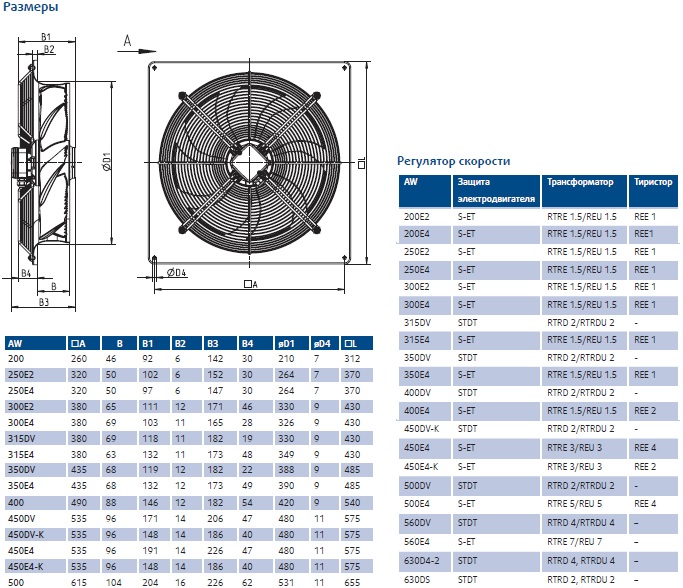Click the Регулятор скорости heading

pyautogui.click(x=453, y=161)
